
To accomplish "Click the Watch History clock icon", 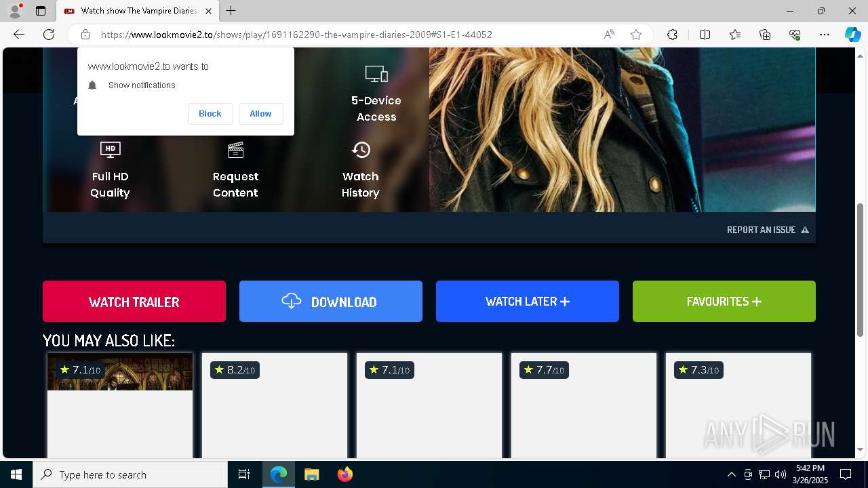I will 361,150.
